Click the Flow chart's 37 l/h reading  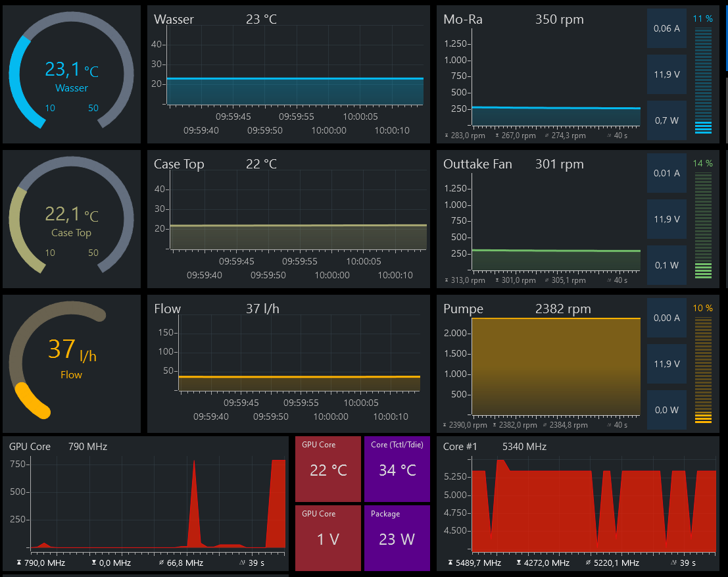[x=262, y=309]
